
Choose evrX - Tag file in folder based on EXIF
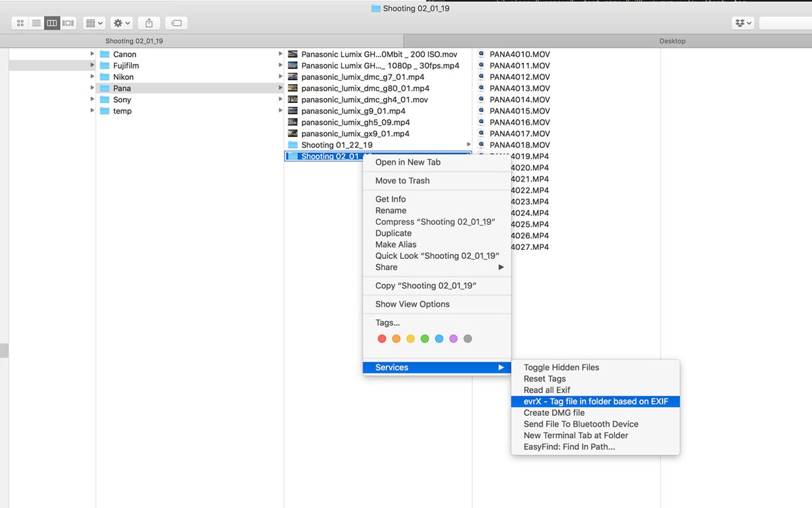[595, 402]
